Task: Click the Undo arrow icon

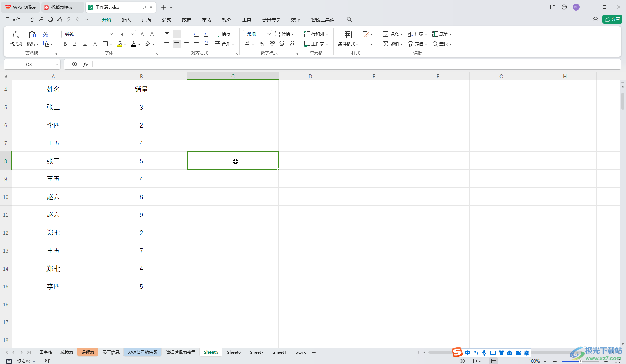Action: (x=69, y=19)
